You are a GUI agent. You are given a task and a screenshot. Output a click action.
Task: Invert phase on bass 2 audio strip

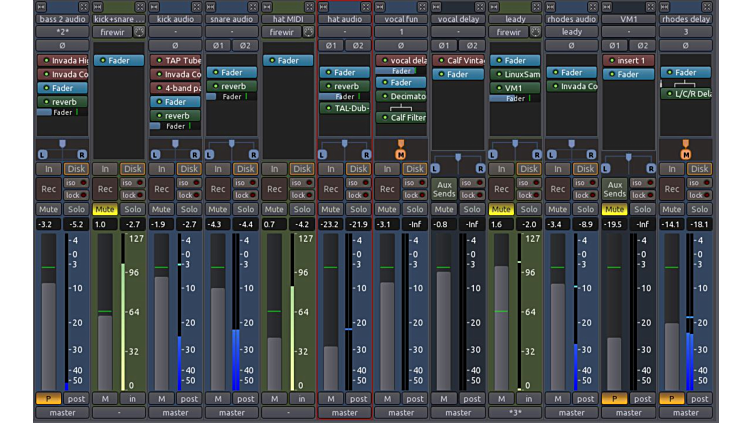(62, 45)
